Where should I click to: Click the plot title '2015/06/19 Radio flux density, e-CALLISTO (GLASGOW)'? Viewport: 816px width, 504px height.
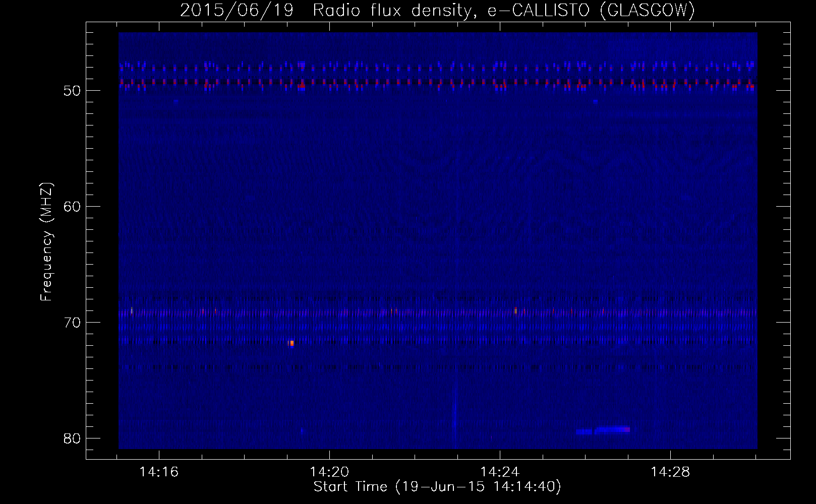point(437,11)
